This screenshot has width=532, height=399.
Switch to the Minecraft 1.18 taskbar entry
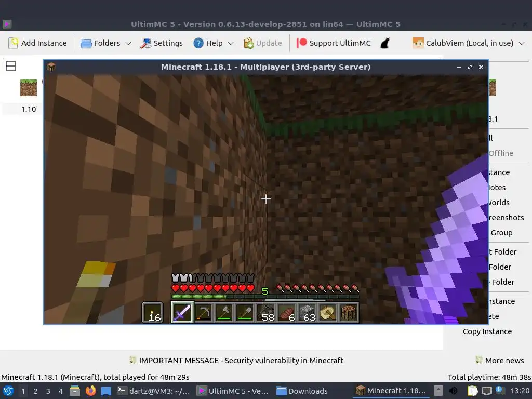(x=390, y=391)
